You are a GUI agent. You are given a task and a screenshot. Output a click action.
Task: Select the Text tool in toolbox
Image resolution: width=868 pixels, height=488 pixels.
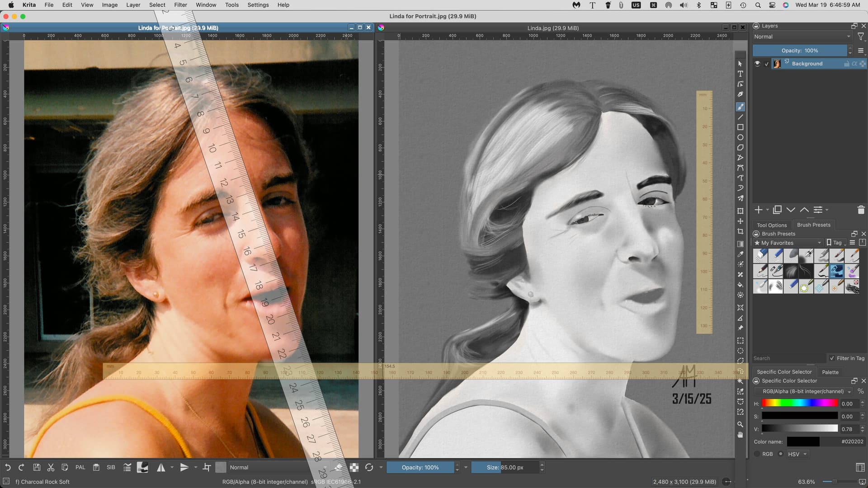click(740, 74)
